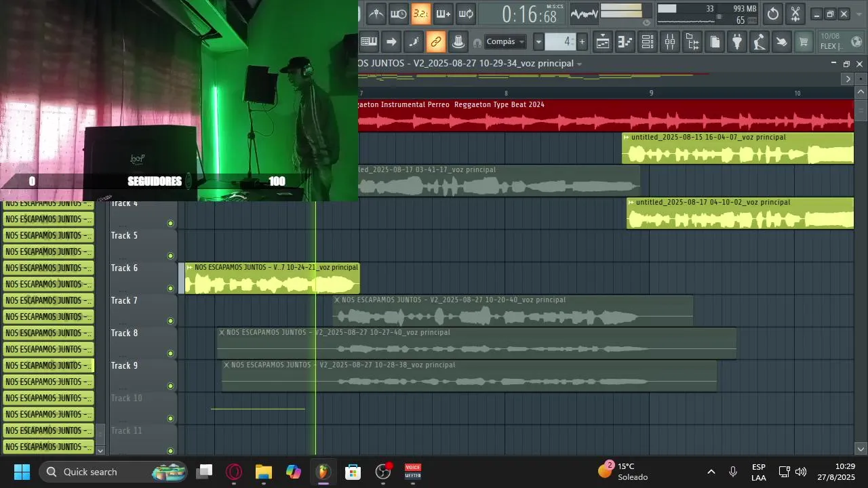Click the CPU and memory usage panel
Screen dimensions: 868x488
pos(707,14)
